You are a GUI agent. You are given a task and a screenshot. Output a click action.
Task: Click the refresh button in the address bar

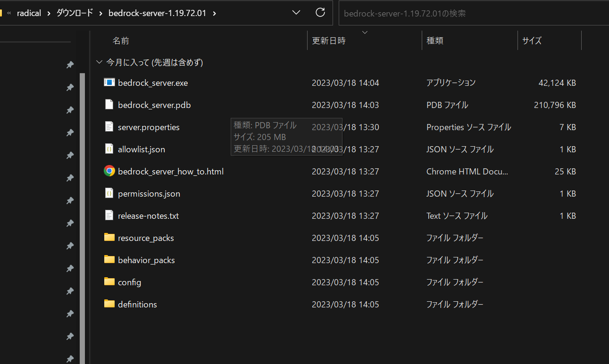[x=320, y=12]
